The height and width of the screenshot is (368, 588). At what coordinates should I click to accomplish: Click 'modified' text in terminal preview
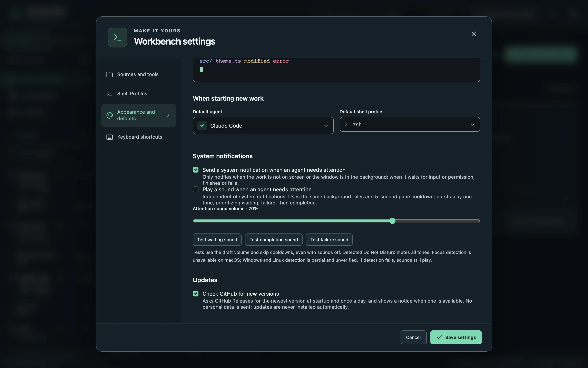(x=257, y=61)
